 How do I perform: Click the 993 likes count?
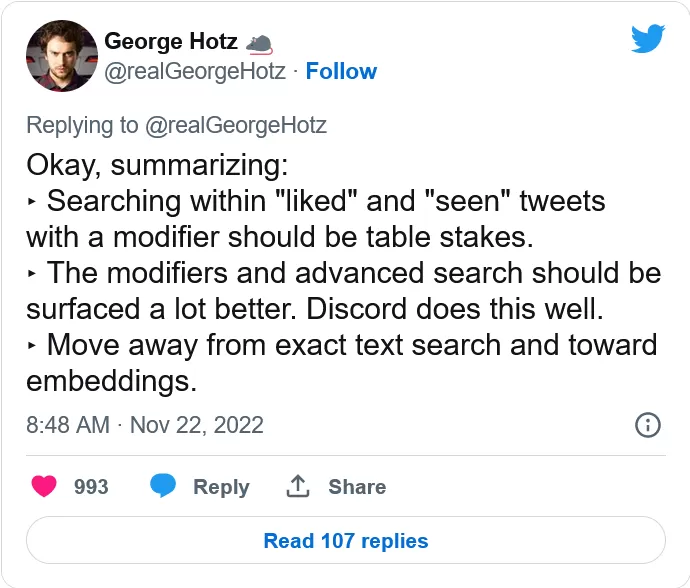coord(91,487)
